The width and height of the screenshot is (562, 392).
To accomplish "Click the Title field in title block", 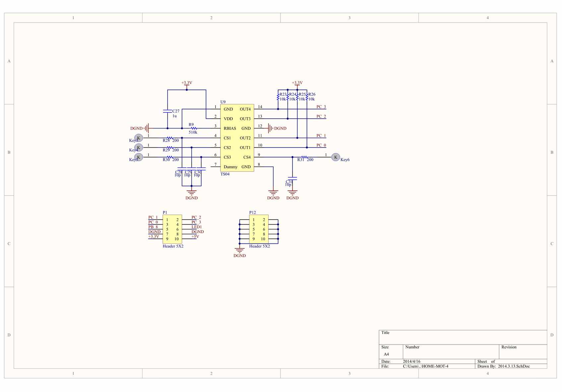I will [463, 337].
